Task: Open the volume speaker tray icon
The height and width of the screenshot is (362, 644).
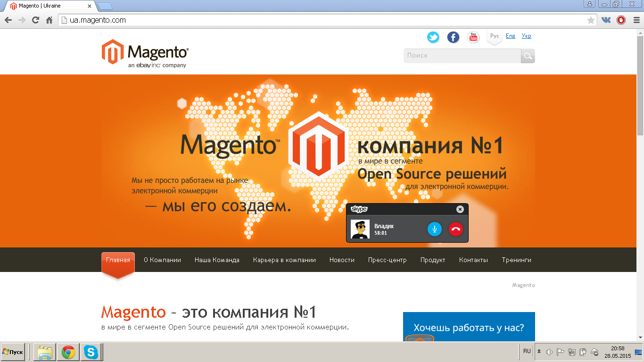Action: tap(549, 352)
